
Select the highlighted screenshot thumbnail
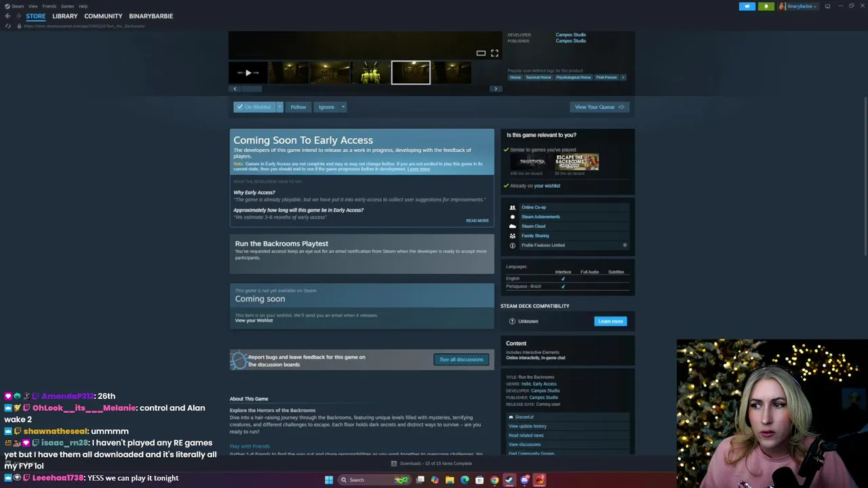point(410,73)
